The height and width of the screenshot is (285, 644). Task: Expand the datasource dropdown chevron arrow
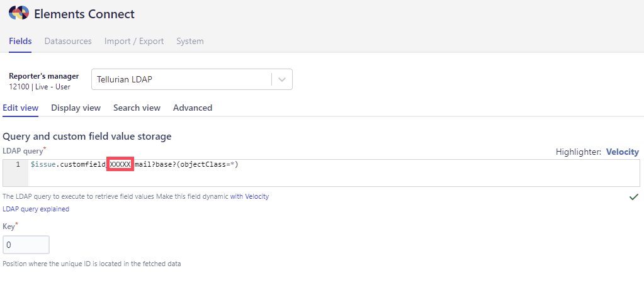tap(282, 80)
